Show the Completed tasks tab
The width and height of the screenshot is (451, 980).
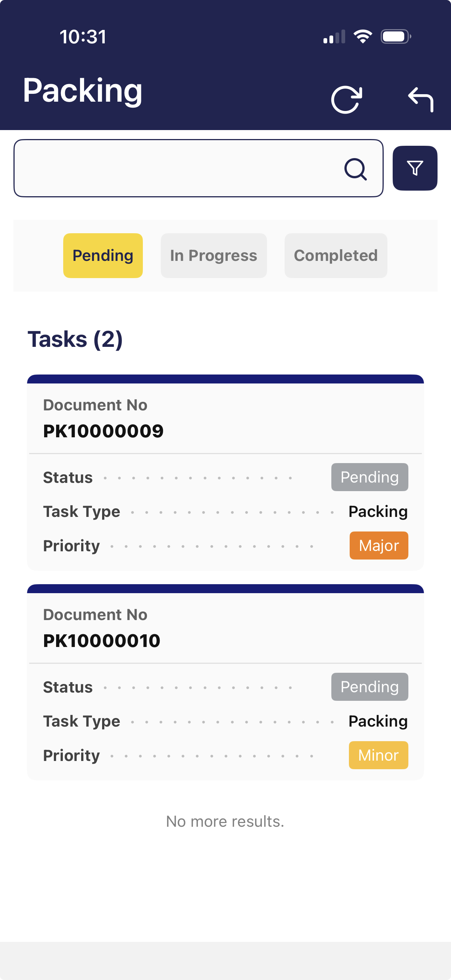pos(336,256)
